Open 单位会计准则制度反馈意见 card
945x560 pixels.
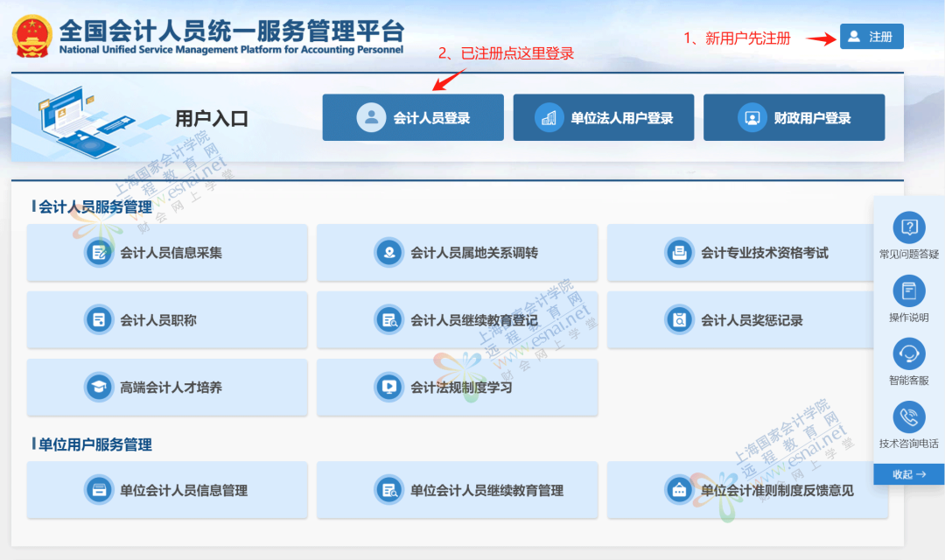coord(748,490)
